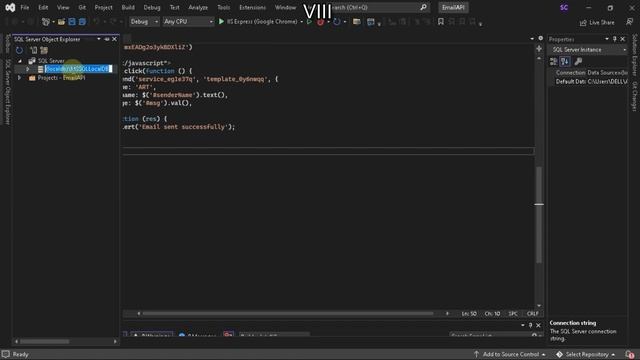
Task: Open the SC account profile badge
Action: point(564,7)
